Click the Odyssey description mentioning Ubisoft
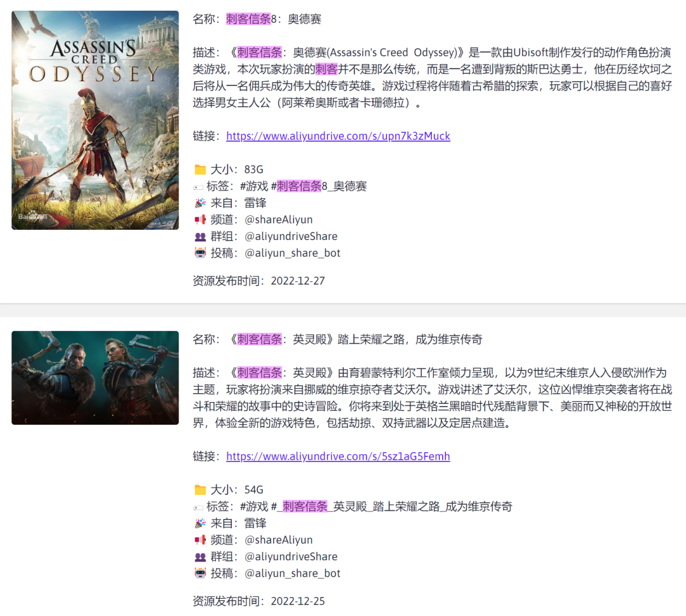Viewport: 686px width, 616px height. (x=433, y=78)
